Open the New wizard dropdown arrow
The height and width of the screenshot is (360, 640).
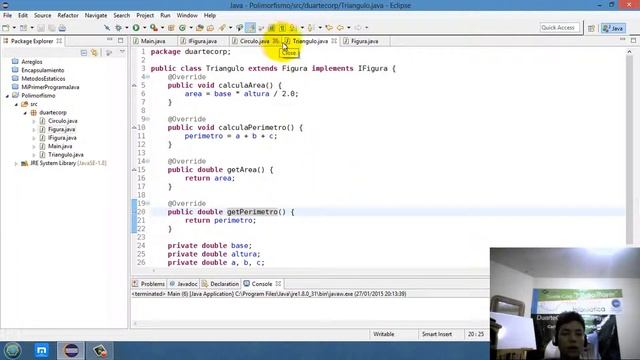[14, 28]
